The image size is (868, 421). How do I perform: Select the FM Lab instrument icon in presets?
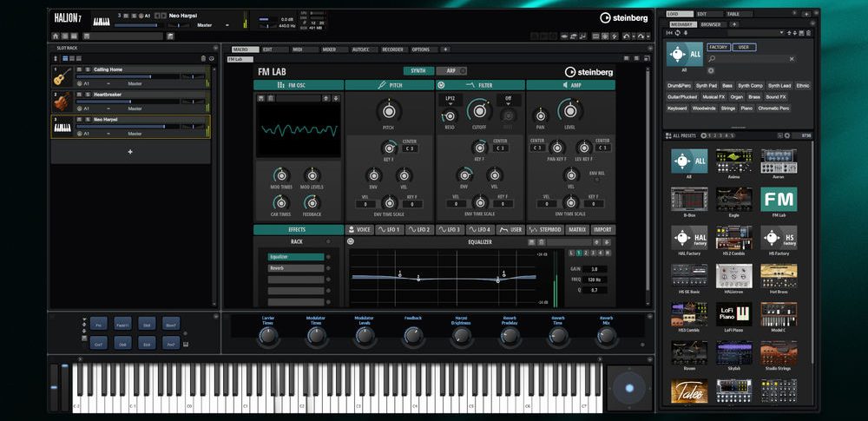coord(779,200)
